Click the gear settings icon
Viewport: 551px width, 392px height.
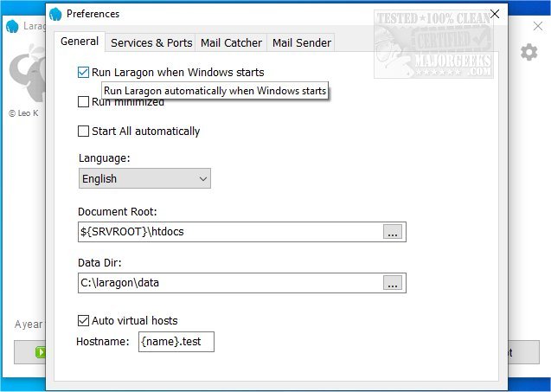click(x=529, y=53)
